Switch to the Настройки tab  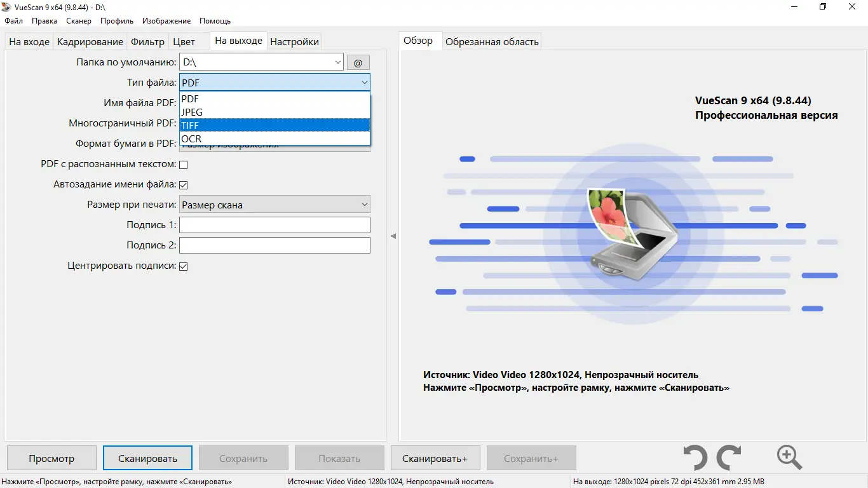click(294, 42)
